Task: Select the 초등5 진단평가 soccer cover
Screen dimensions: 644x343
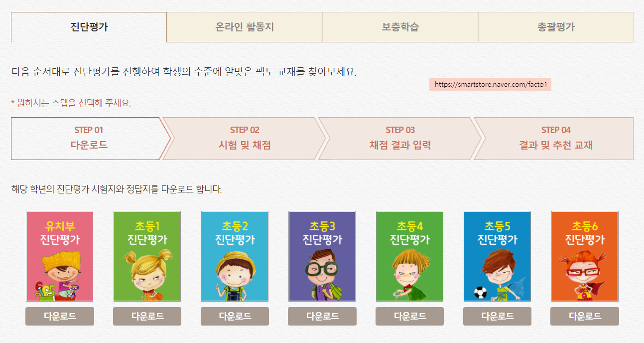Action: (x=497, y=256)
